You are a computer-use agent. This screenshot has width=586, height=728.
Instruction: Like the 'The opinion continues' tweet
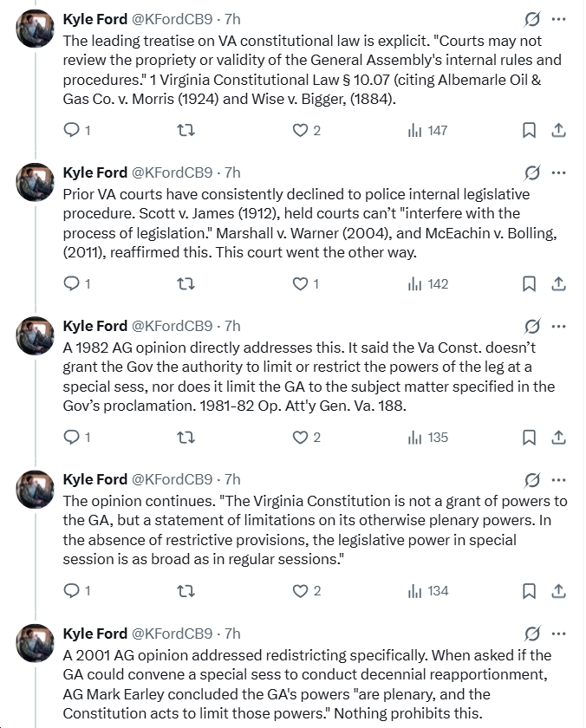(301, 590)
